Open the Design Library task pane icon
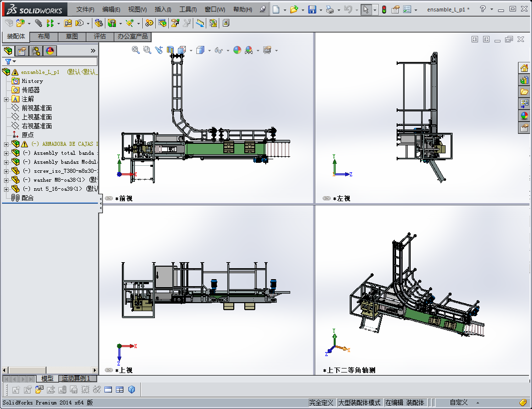 click(524, 80)
